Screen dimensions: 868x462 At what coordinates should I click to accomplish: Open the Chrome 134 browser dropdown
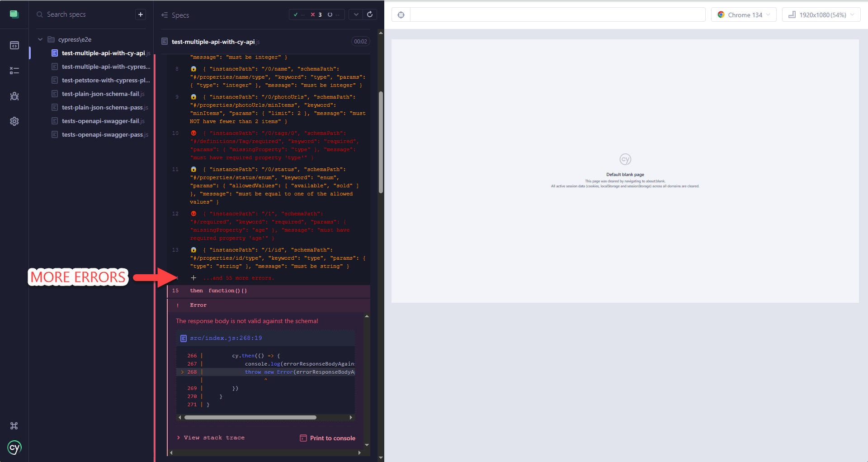pos(743,14)
